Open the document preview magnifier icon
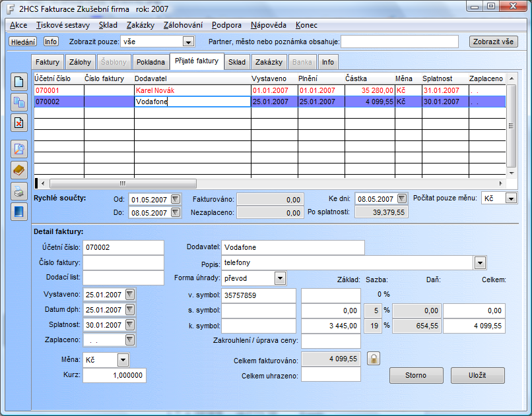532x416 pixels. (18, 149)
